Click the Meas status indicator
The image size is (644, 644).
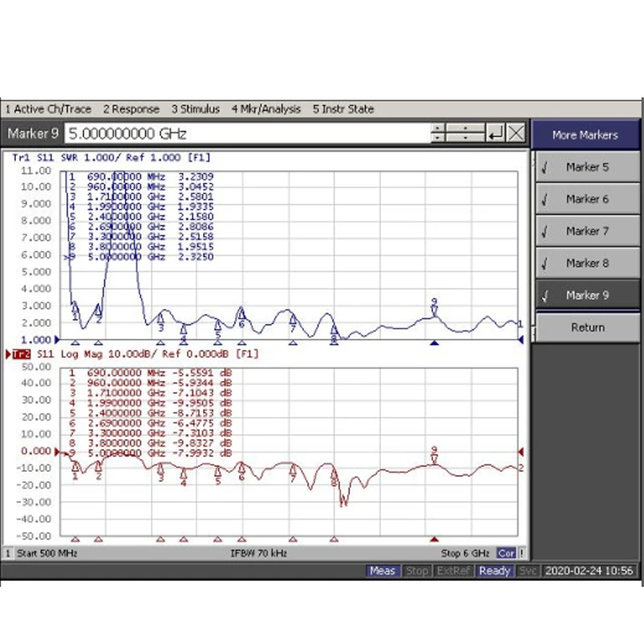[x=382, y=571]
